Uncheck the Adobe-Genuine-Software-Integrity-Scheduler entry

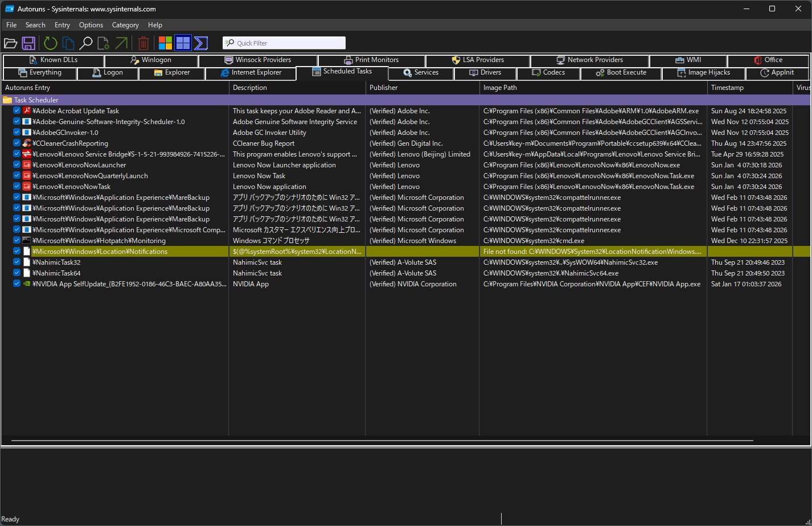pos(17,122)
